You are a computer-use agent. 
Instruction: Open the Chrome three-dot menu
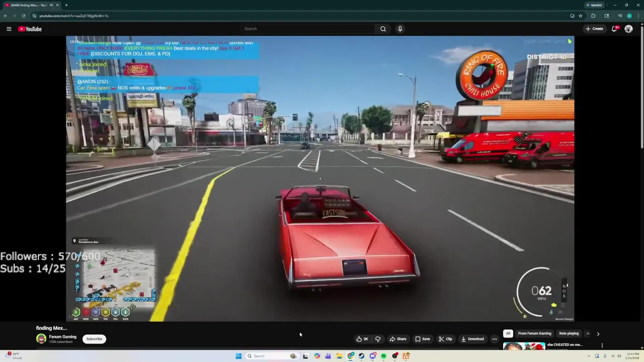[x=638, y=16]
